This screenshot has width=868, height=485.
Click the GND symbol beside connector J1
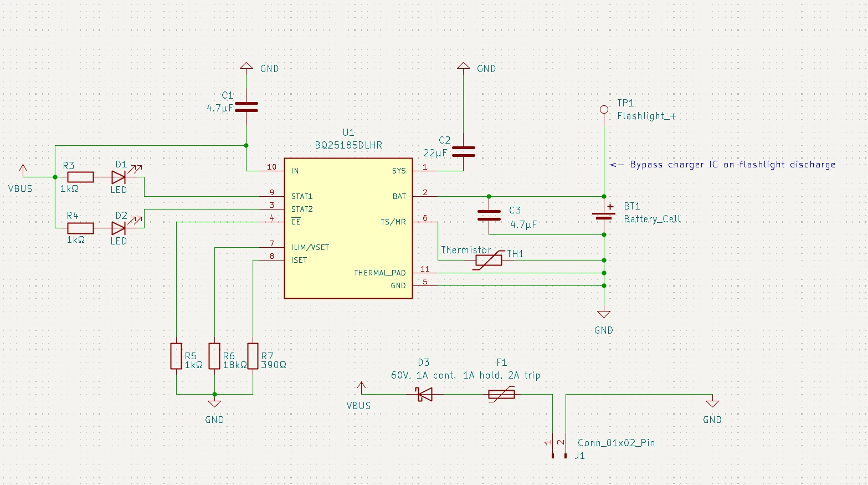tap(712, 404)
